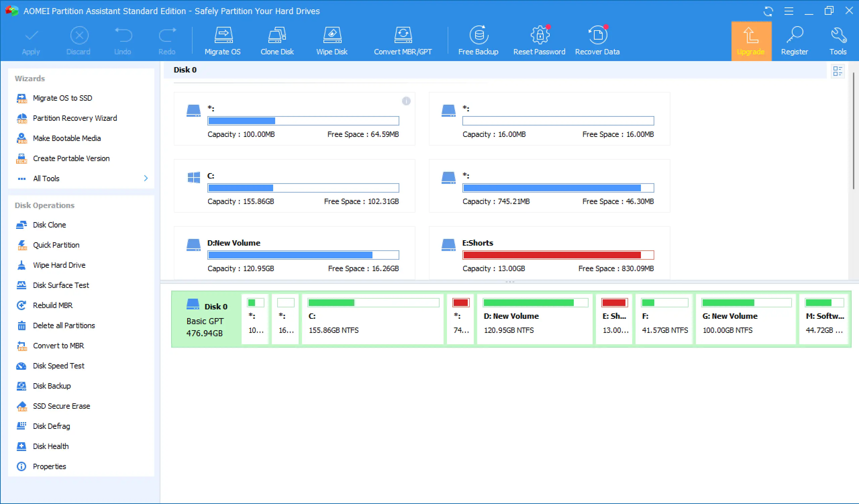Click the info icon on the 100.00MB partition

pyautogui.click(x=406, y=101)
